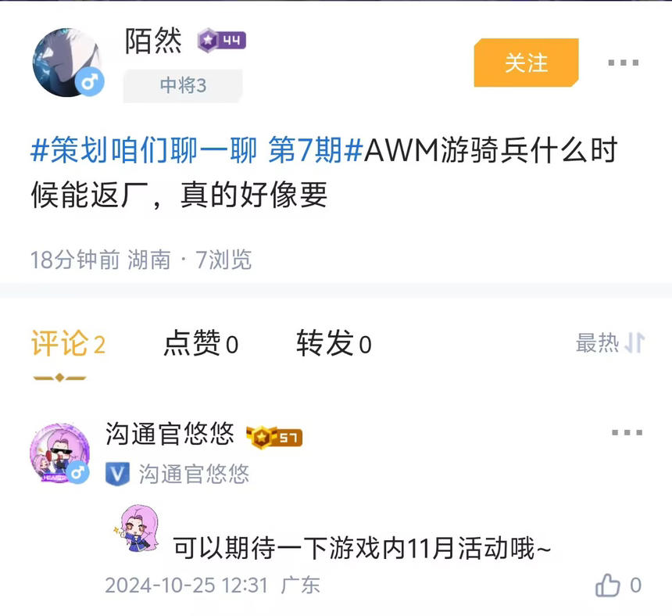
Task: Tap the male gender icon on 陌然's avatar
Action: (x=90, y=81)
